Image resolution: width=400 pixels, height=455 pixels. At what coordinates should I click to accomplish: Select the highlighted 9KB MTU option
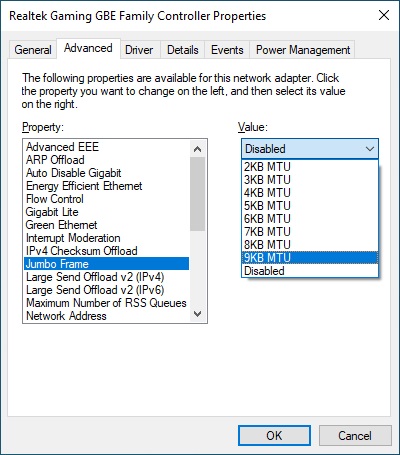tap(310, 258)
